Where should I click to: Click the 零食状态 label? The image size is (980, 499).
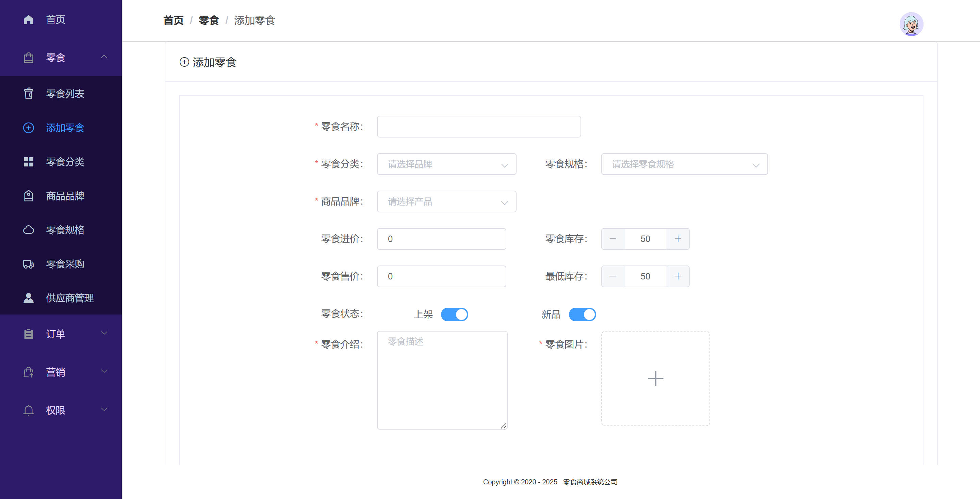click(342, 314)
